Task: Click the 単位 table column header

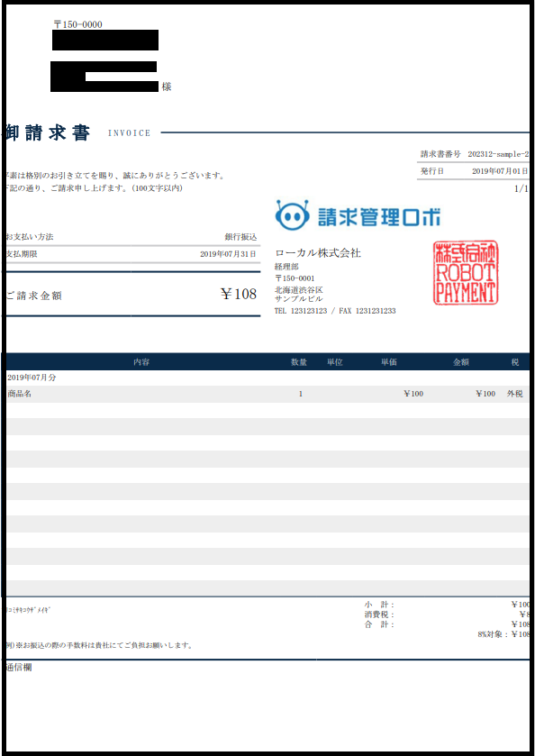Action: pyautogui.click(x=334, y=362)
